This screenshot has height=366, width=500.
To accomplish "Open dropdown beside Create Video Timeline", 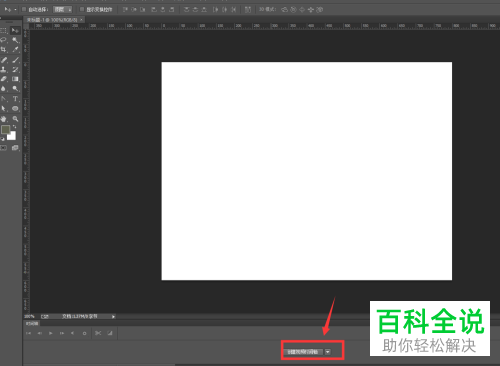I will tap(328, 352).
